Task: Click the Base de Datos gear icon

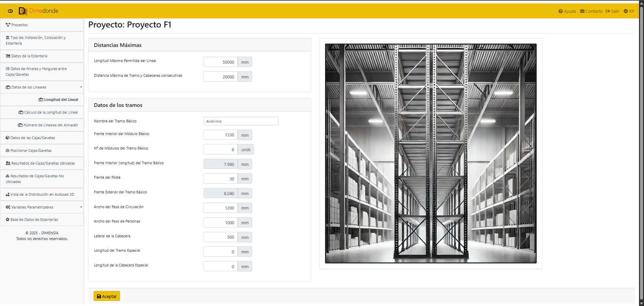Action: tap(8, 220)
